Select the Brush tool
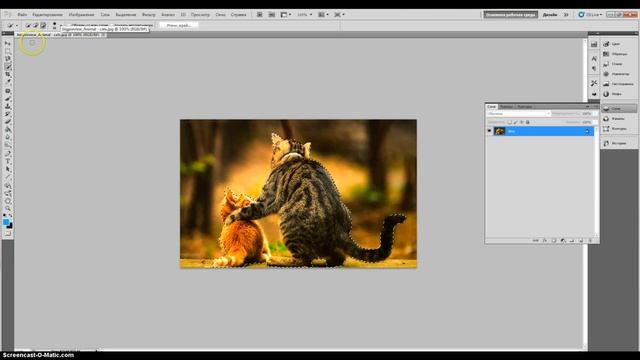 click(8, 99)
